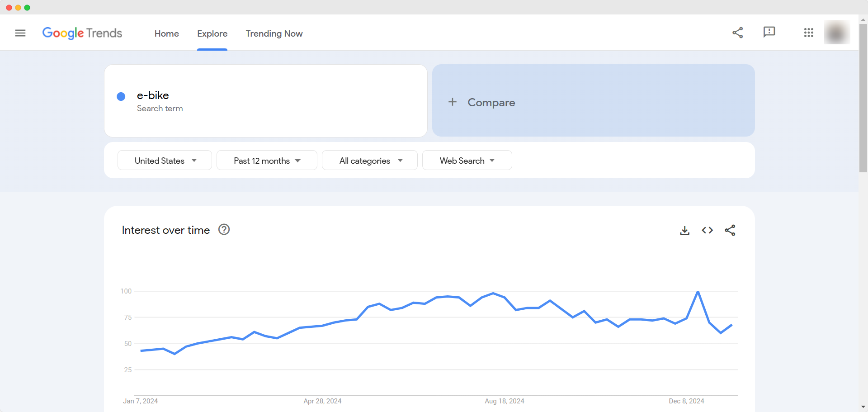Share the Interest over time chart

point(730,231)
